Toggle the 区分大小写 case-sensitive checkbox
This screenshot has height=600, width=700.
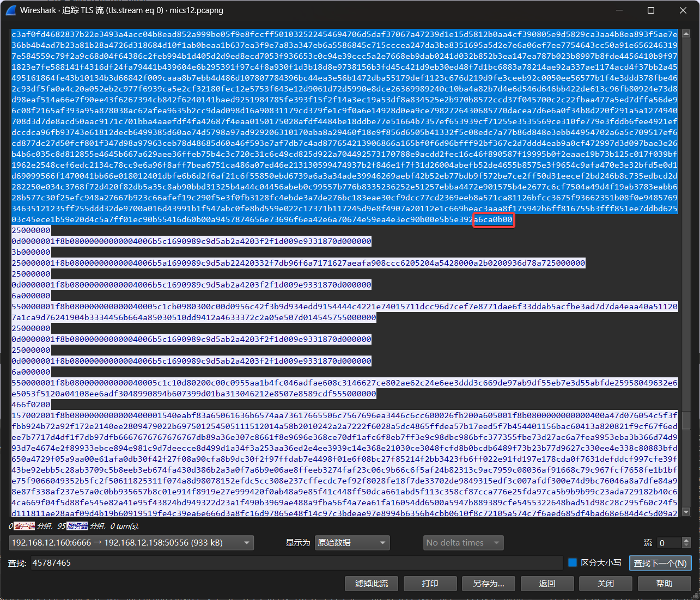click(x=572, y=562)
